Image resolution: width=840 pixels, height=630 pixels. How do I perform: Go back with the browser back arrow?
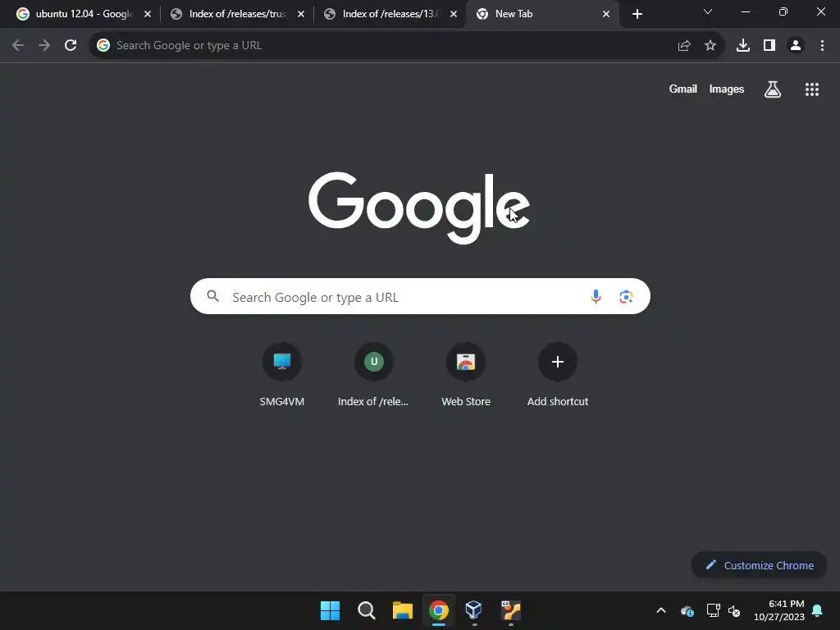18,46
